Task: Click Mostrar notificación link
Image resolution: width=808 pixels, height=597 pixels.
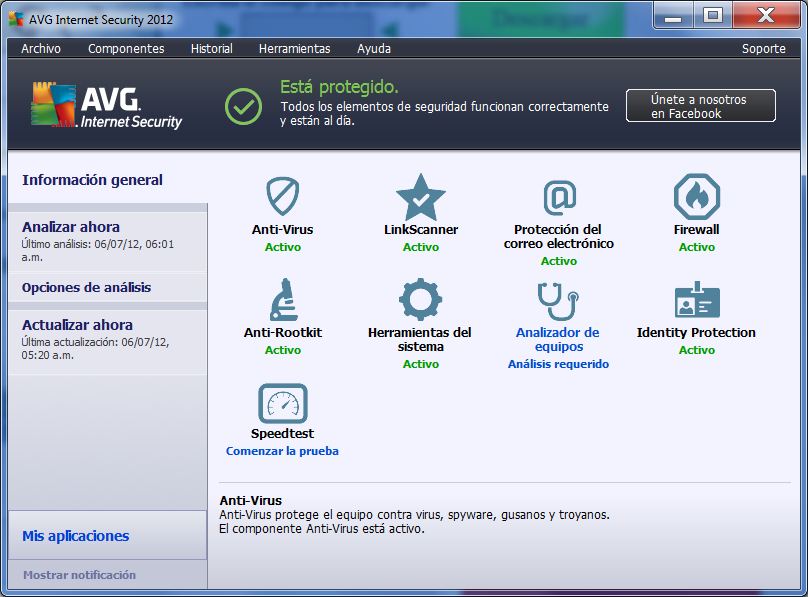Action: [79, 575]
